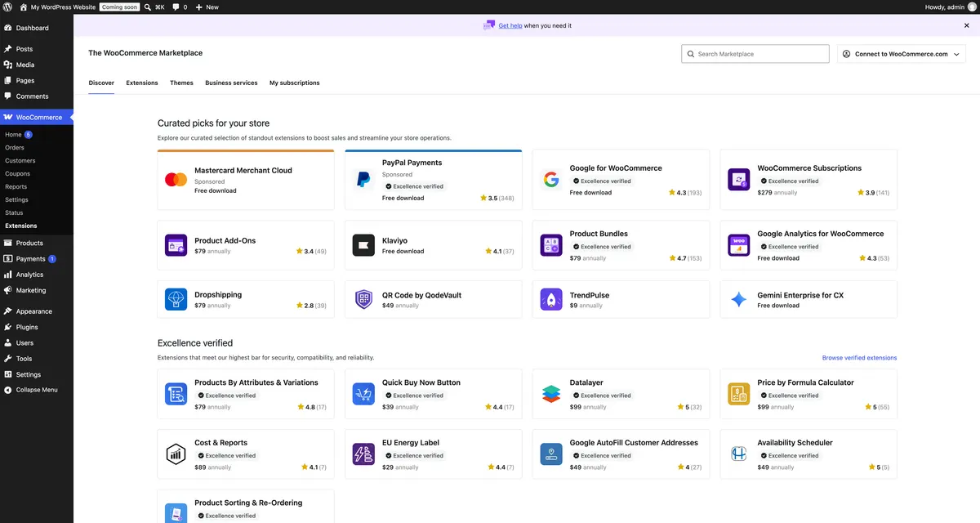Expand Connect to WooCommerce.com dropdown
This screenshot has height=523, width=980.
pos(902,54)
